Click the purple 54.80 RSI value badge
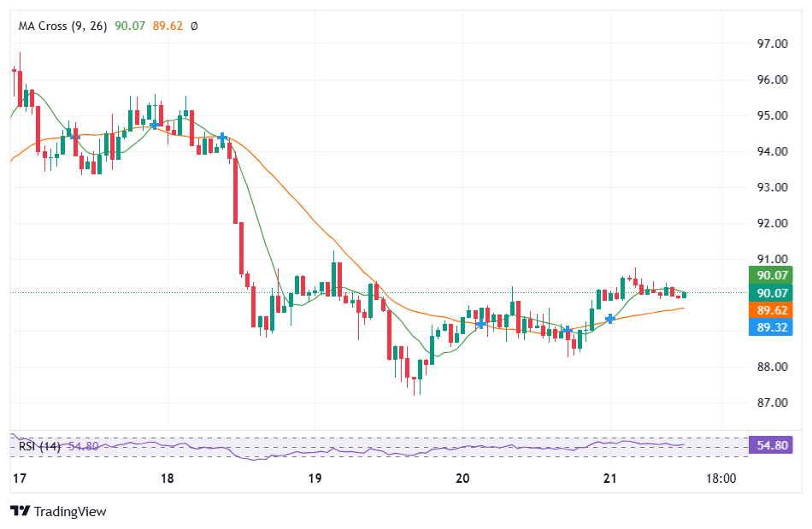 coord(771,444)
